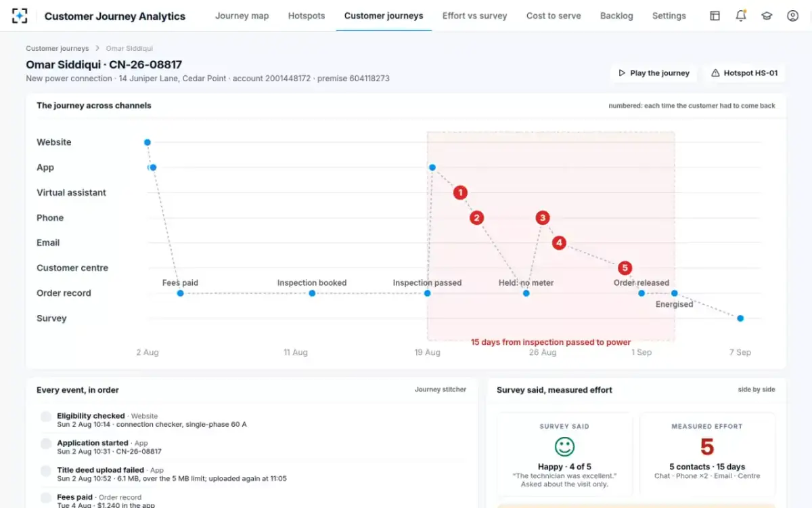Switch to the Backlog tab

click(x=616, y=16)
